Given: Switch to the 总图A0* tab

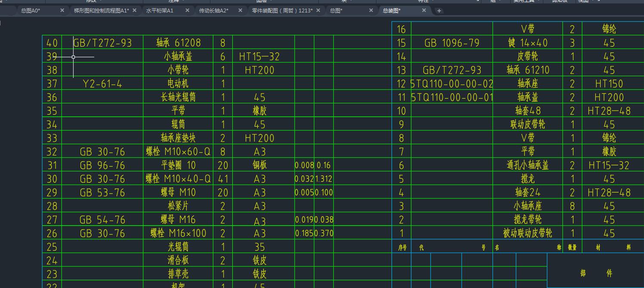Looking at the screenshot, I should click(31, 10).
